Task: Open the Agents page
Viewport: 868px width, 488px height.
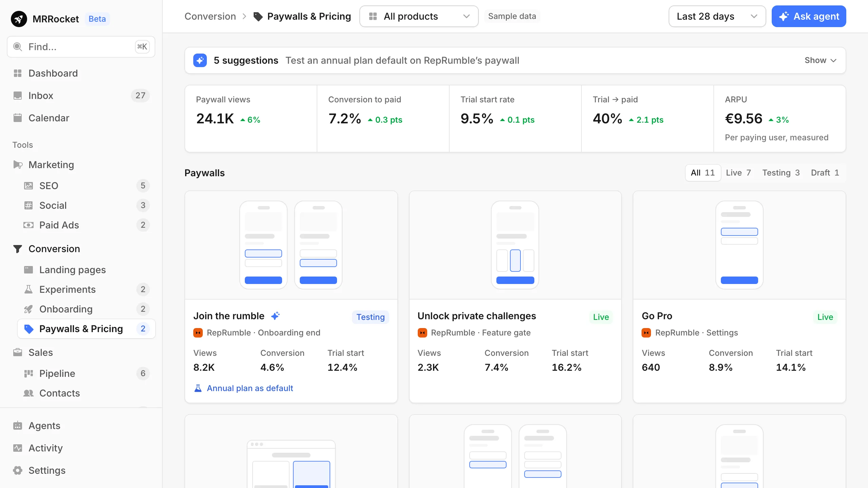Action: (81, 426)
